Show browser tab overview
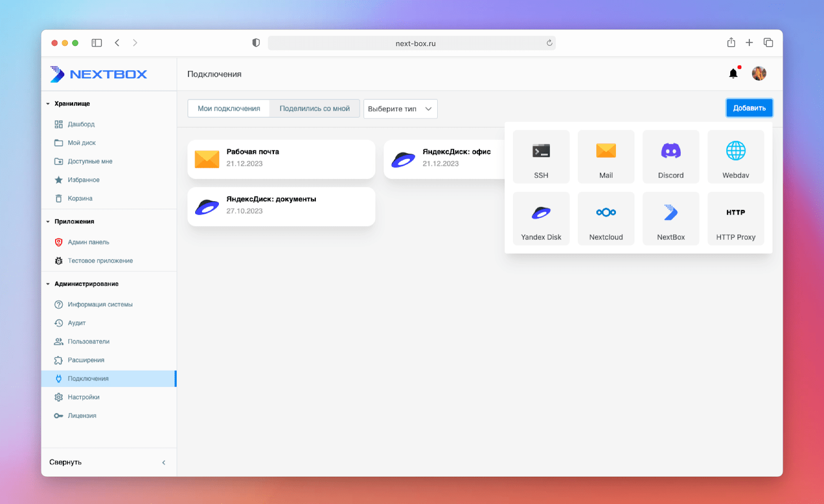The width and height of the screenshot is (824, 504). tap(768, 43)
